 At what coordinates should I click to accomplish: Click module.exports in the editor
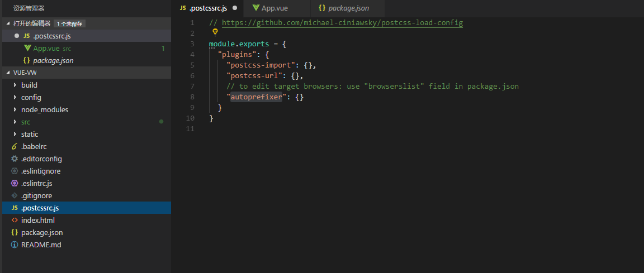[x=239, y=44]
